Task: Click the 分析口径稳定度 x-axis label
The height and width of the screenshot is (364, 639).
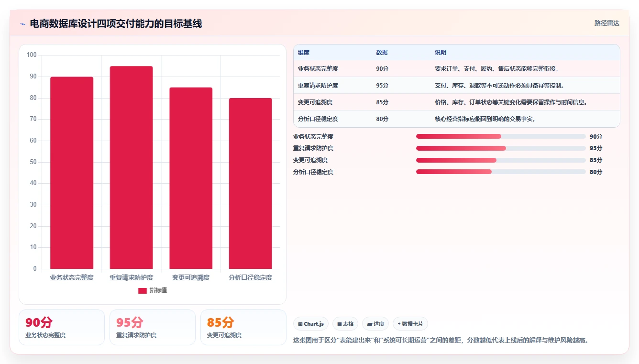Action: click(x=250, y=277)
